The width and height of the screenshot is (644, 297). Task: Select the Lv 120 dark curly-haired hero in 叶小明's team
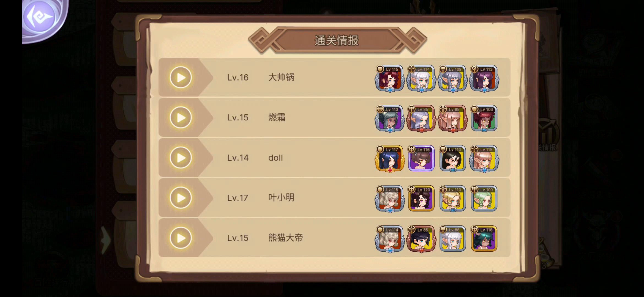421,199
